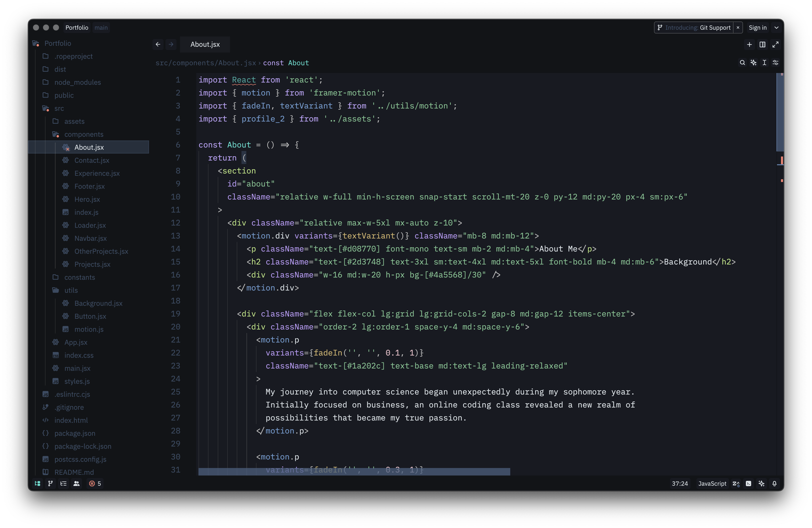Split the editor pane
812x528 pixels.
tap(762, 44)
